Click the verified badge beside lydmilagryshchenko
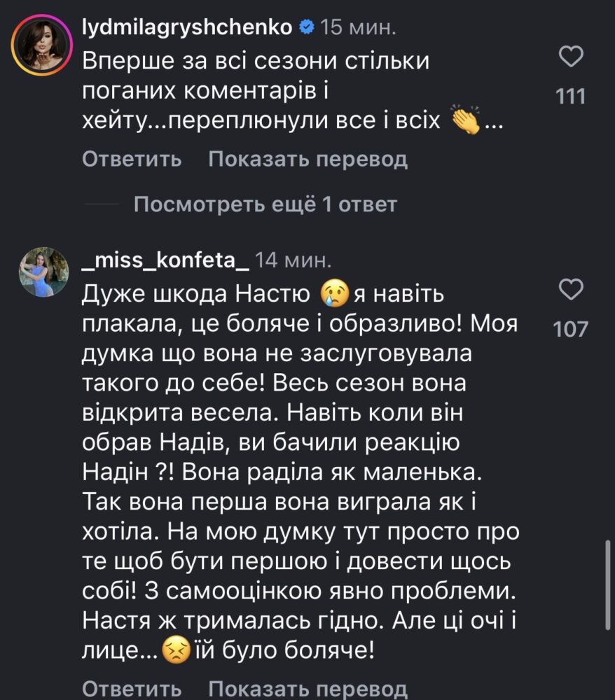This screenshot has width=615, height=700. pyautogui.click(x=306, y=29)
